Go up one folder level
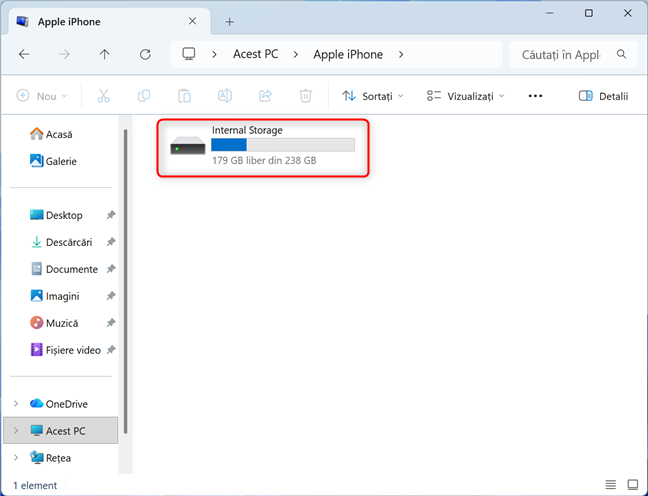Screen dimensions: 648x496 click(x=105, y=54)
